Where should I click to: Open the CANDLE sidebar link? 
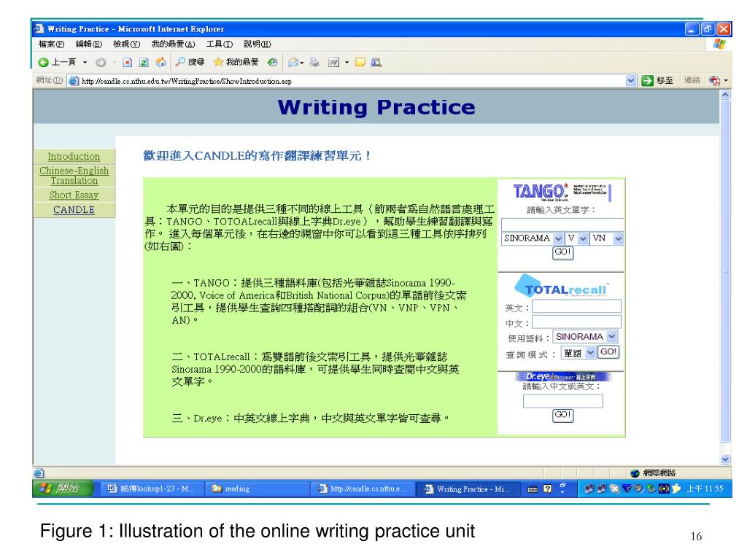click(x=74, y=209)
